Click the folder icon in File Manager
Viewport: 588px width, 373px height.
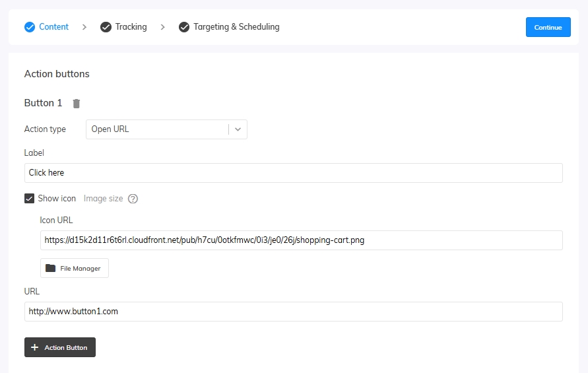51,268
